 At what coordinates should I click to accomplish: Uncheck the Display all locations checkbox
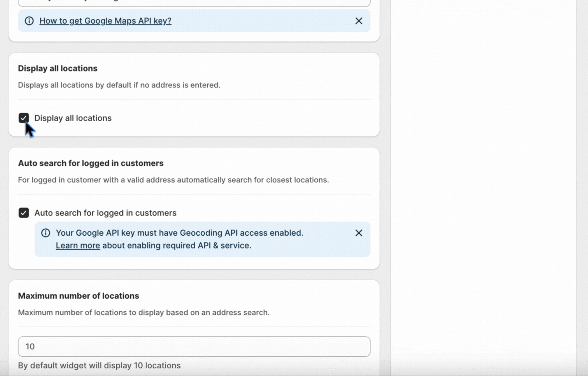[24, 118]
